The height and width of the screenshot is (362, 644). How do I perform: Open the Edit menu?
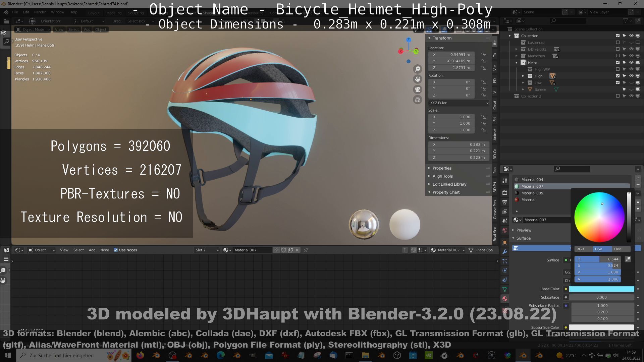(26, 12)
